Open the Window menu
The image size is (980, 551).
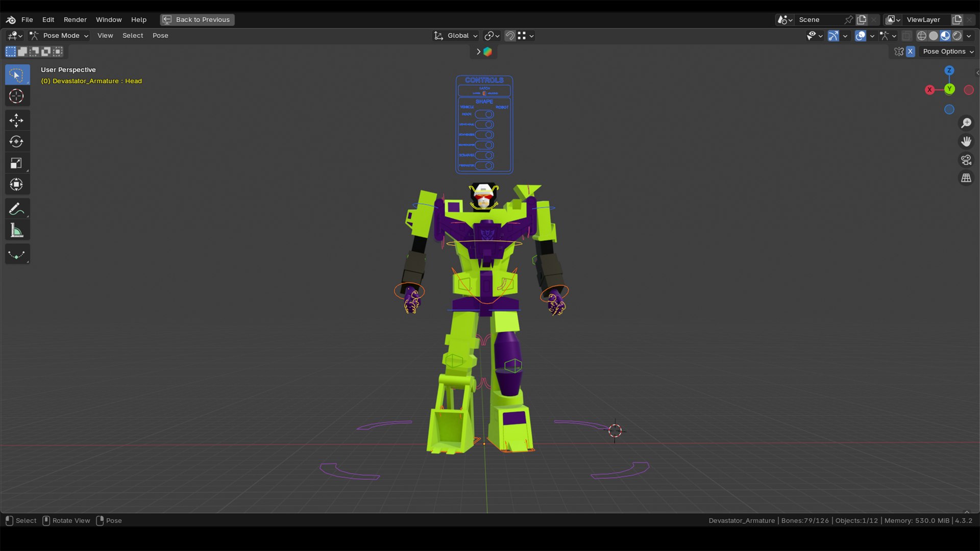point(109,20)
